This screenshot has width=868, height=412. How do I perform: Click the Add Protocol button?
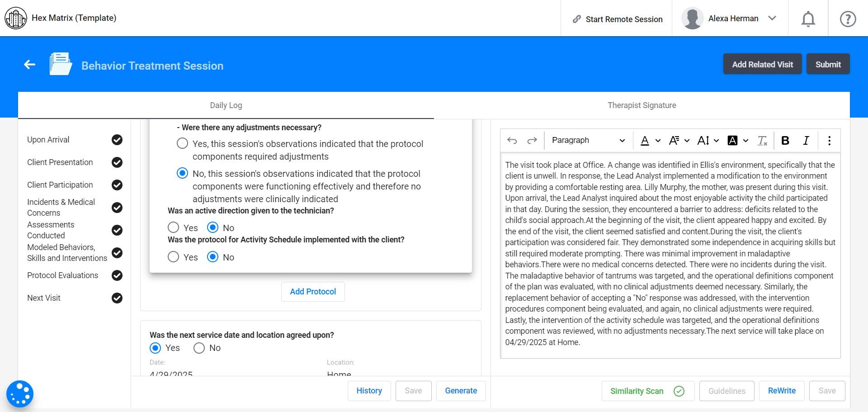pos(313,292)
